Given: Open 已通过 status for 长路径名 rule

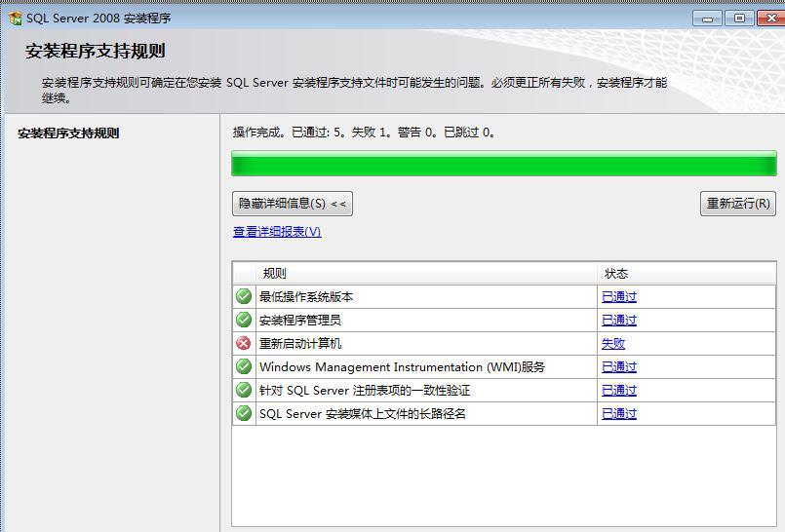Looking at the screenshot, I should (x=619, y=413).
